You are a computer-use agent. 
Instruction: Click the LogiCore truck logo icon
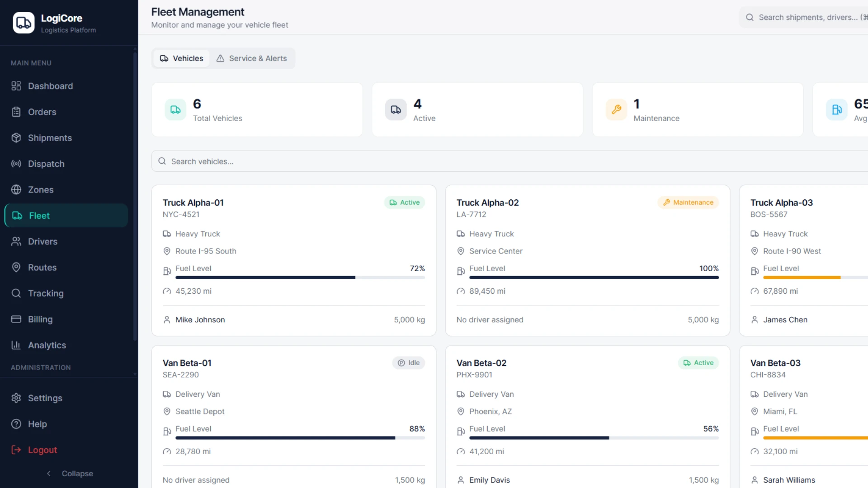(x=24, y=23)
